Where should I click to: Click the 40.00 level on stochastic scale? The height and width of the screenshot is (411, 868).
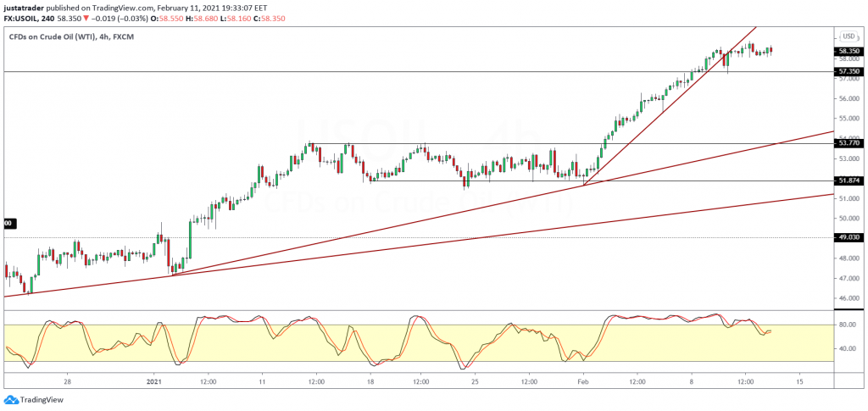coord(848,348)
